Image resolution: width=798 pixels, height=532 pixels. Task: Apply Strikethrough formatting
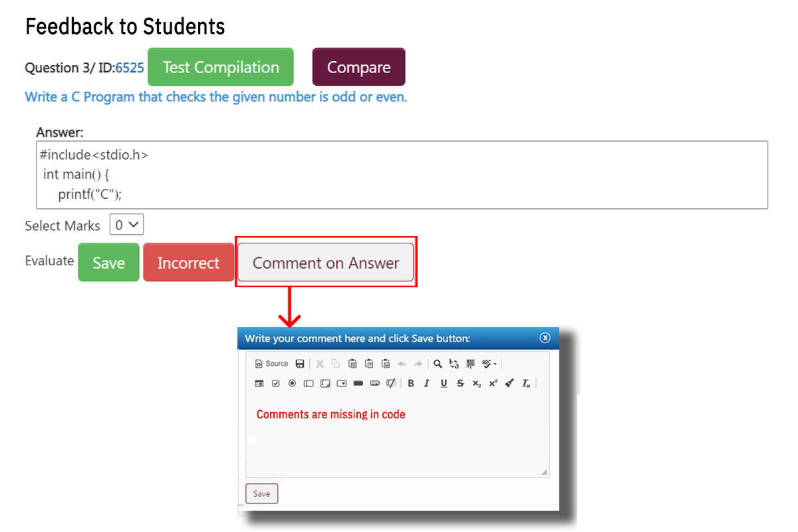[x=460, y=383]
